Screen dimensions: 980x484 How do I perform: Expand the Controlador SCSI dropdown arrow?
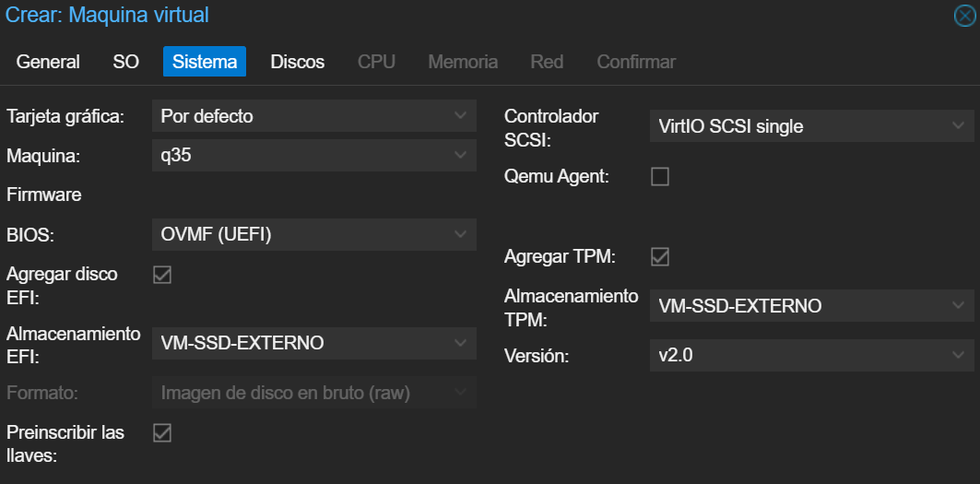(x=958, y=126)
